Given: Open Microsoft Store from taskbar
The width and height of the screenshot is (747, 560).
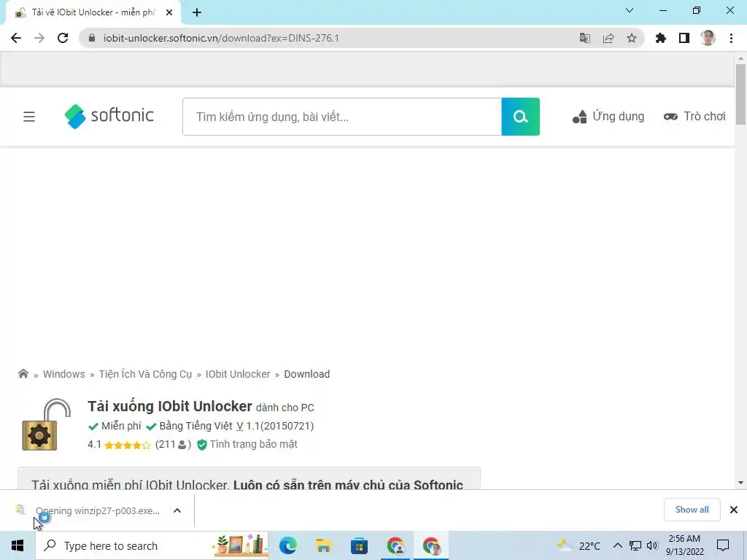Looking at the screenshot, I should 359,545.
